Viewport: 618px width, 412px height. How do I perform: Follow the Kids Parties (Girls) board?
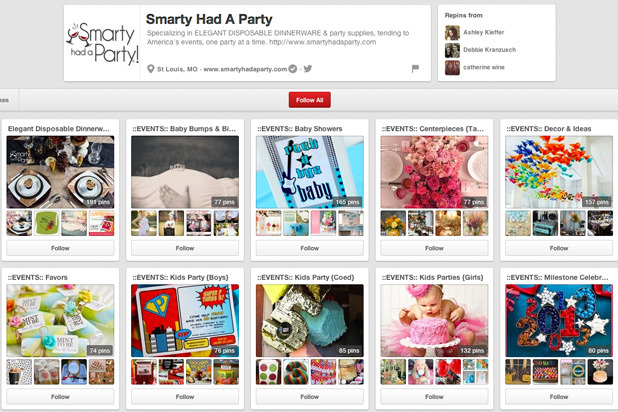coord(434,397)
